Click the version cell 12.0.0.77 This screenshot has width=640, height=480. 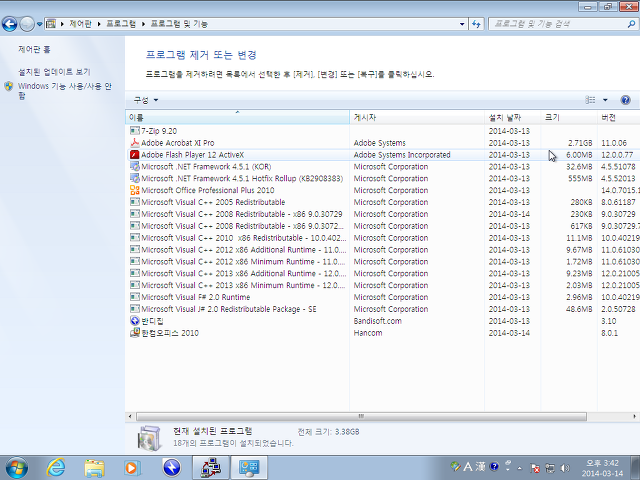coord(617,155)
